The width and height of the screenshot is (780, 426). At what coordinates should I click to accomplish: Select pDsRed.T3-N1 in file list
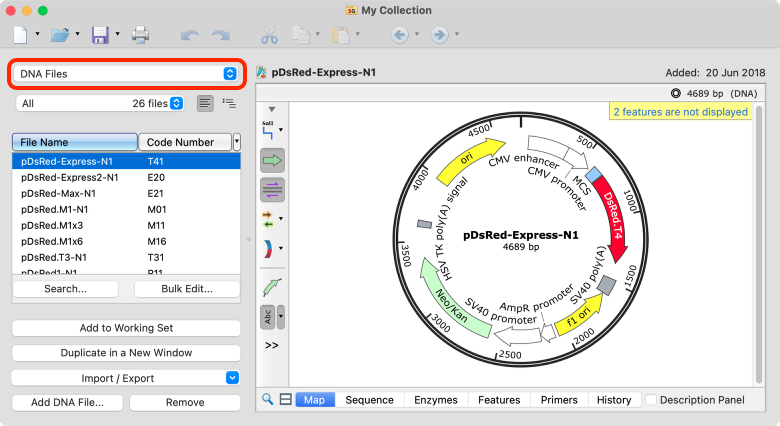[x=126, y=257]
